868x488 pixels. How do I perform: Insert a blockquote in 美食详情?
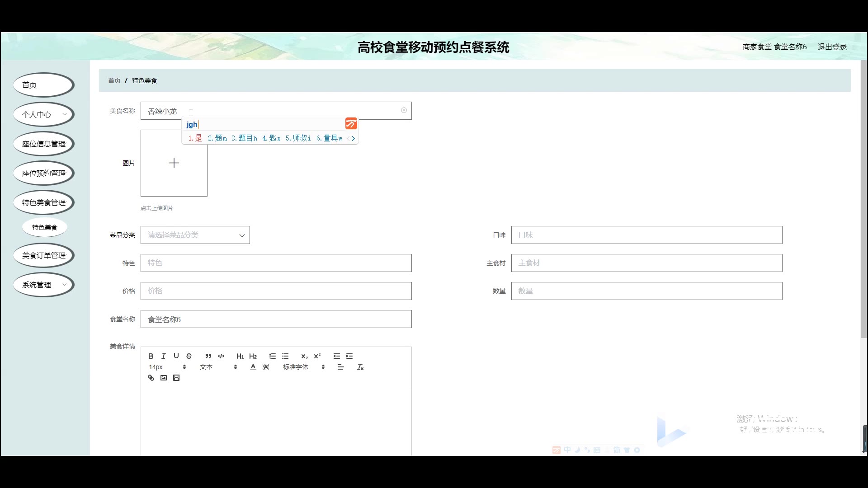pos(208,356)
